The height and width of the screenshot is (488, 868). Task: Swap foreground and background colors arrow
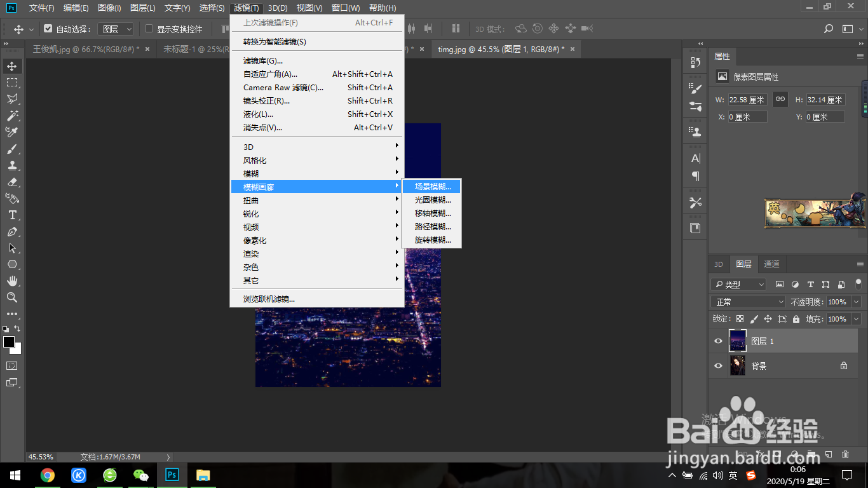point(18,329)
